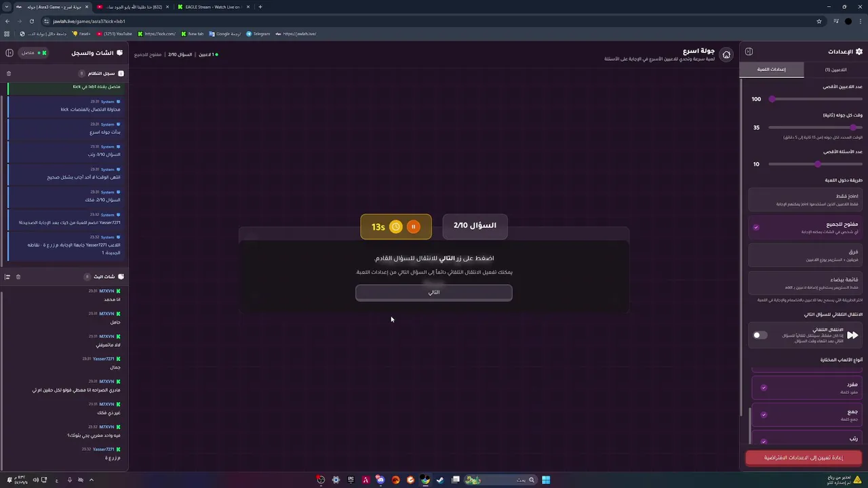Clear the system log with its trash icon

tap(9, 73)
